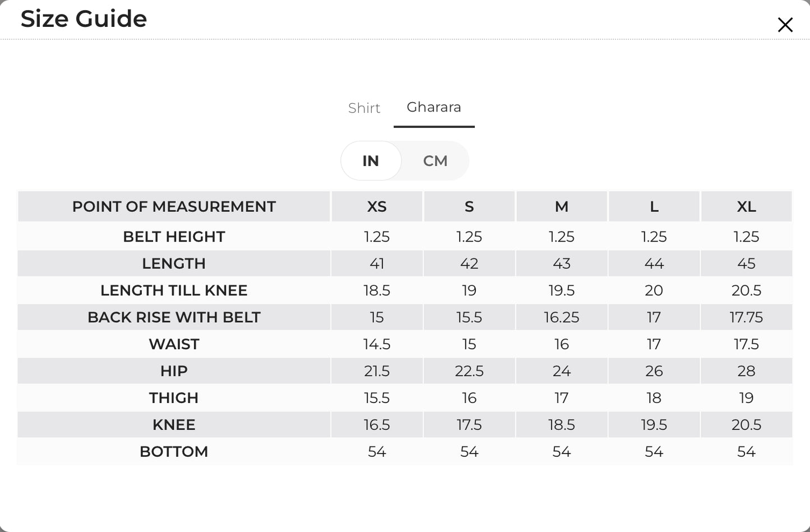
Task: Select the M column header
Action: [562, 206]
